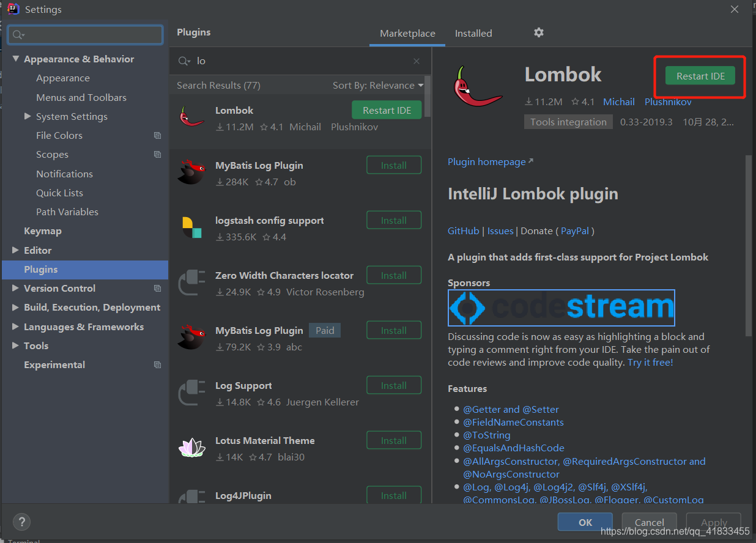Screen dimensions: 756x543
Task: Install logstash config support plugin
Action: 394,220
